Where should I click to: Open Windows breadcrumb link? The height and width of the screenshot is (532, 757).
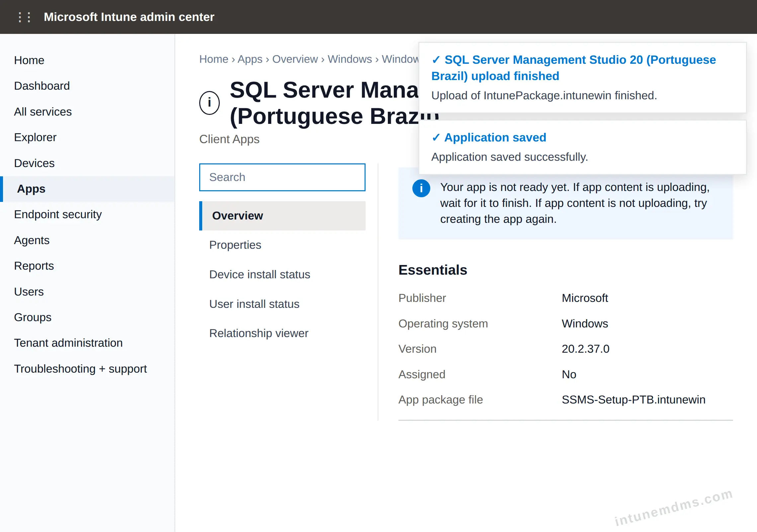pos(350,59)
